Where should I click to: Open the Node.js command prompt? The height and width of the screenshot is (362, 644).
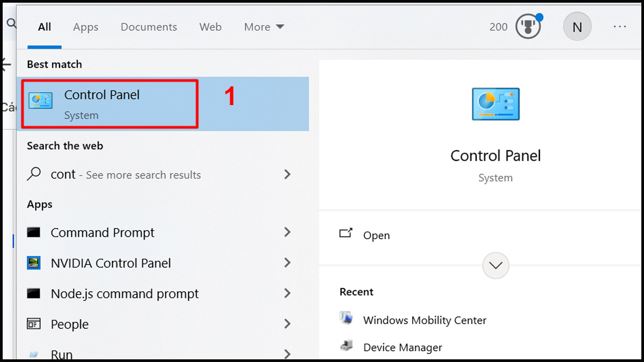(125, 293)
